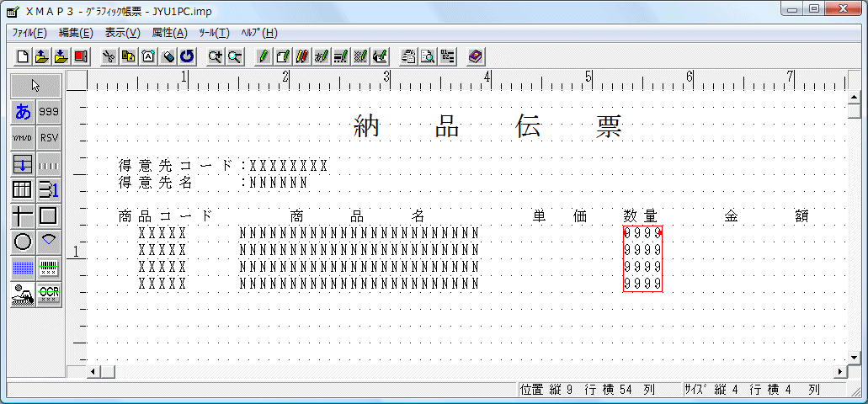Open the 属性(A) menu
The width and height of the screenshot is (868, 404).
pos(169,33)
